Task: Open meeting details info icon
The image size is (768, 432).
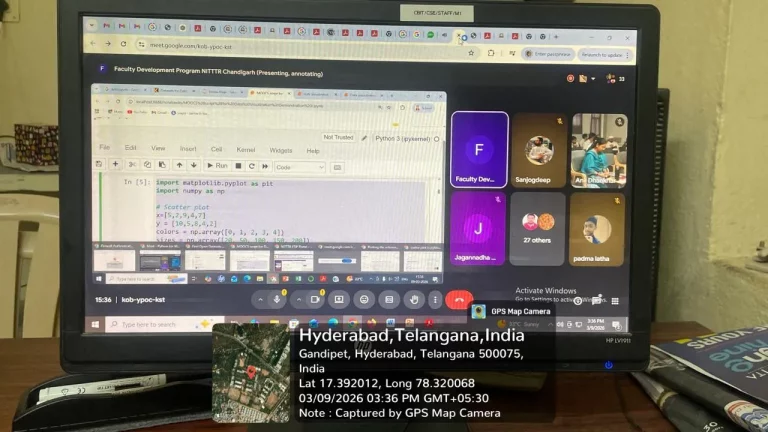Action: [578, 301]
